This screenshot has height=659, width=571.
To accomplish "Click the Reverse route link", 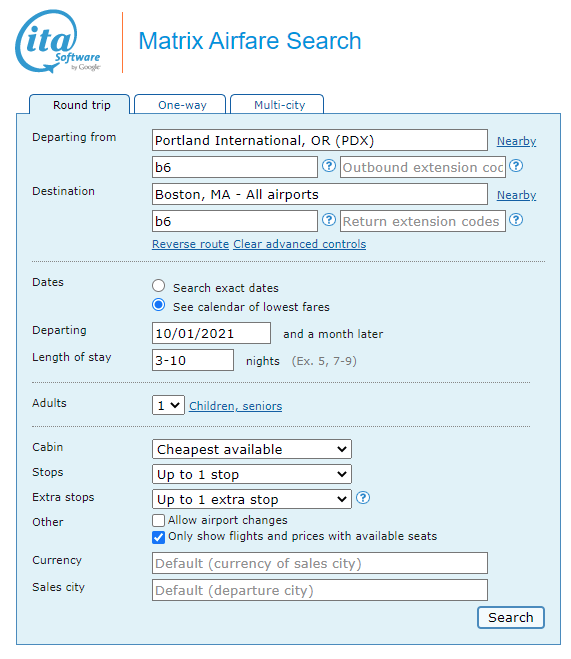I will coord(190,244).
